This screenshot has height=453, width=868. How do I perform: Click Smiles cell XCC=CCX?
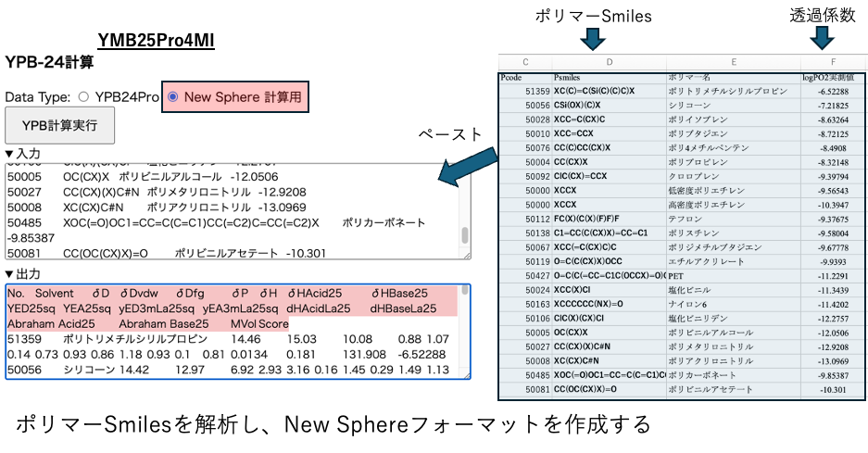(610, 133)
